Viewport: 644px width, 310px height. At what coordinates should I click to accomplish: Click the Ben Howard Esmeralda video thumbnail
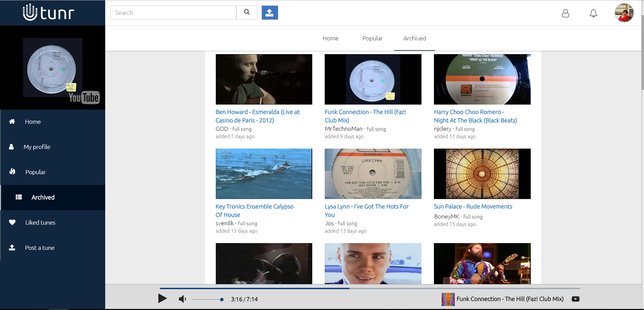point(264,79)
